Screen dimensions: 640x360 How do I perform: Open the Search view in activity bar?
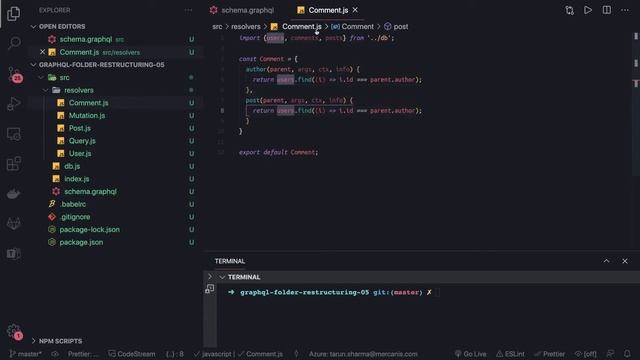(x=14, y=43)
